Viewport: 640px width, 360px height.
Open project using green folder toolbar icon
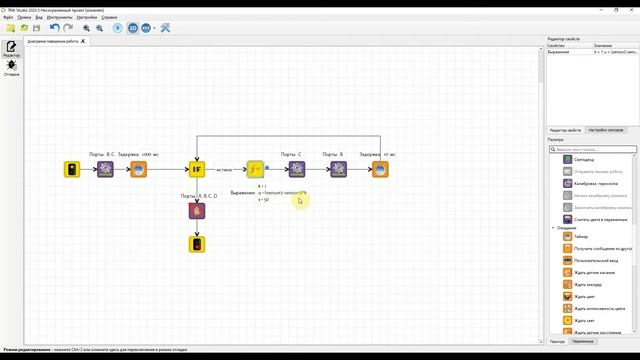[x=24, y=28]
